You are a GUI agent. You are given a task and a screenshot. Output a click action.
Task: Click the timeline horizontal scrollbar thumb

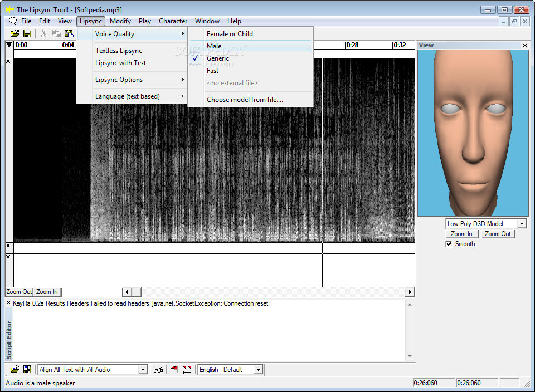coord(137,292)
